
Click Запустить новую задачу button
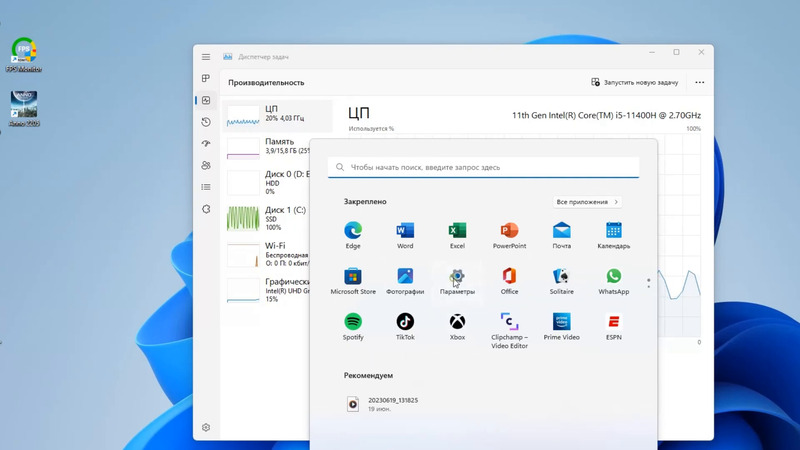pos(635,82)
